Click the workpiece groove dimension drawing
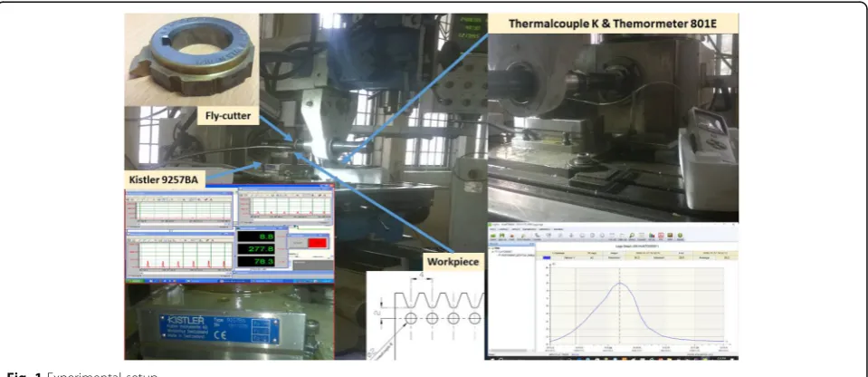This screenshot has height=377, width=868. click(425, 315)
